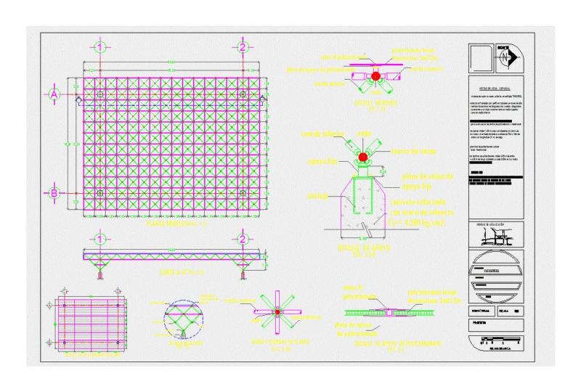
Task: Click 'cuerda superior' label in Detalle de Nodos
Action: pos(426,69)
